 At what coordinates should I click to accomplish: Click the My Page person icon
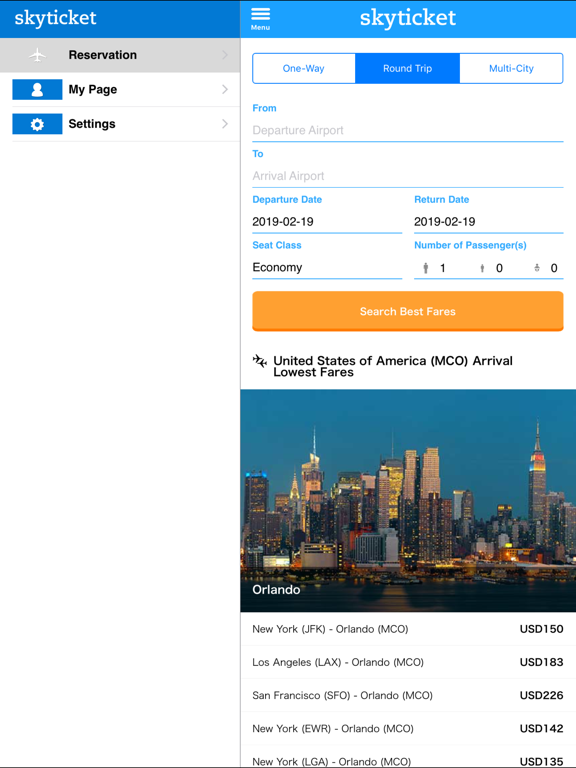click(x=37, y=89)
